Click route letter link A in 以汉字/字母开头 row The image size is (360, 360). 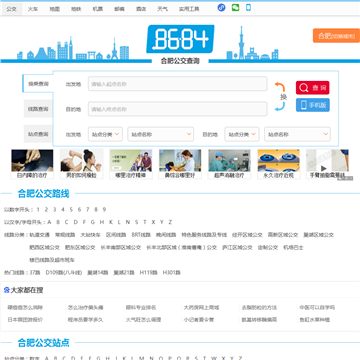pos(49,222)
